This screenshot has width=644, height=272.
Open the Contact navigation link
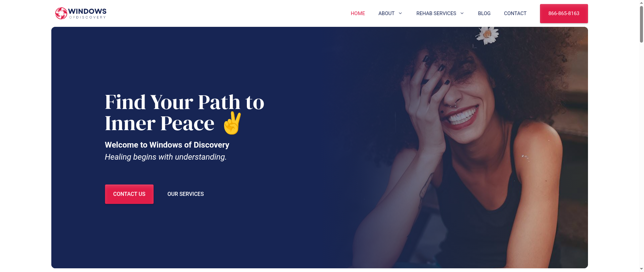point(515,13)
